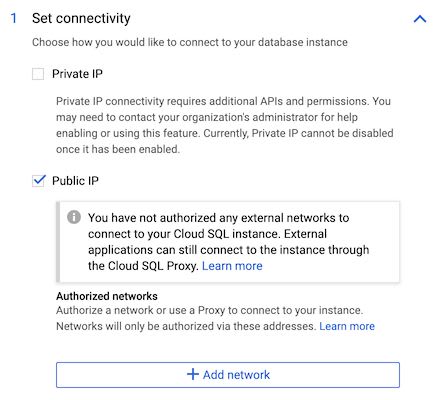Click the Set connectivity heading
Image resolution: width=441 pixels, height=400 pixels.
(x=81, y=18)
